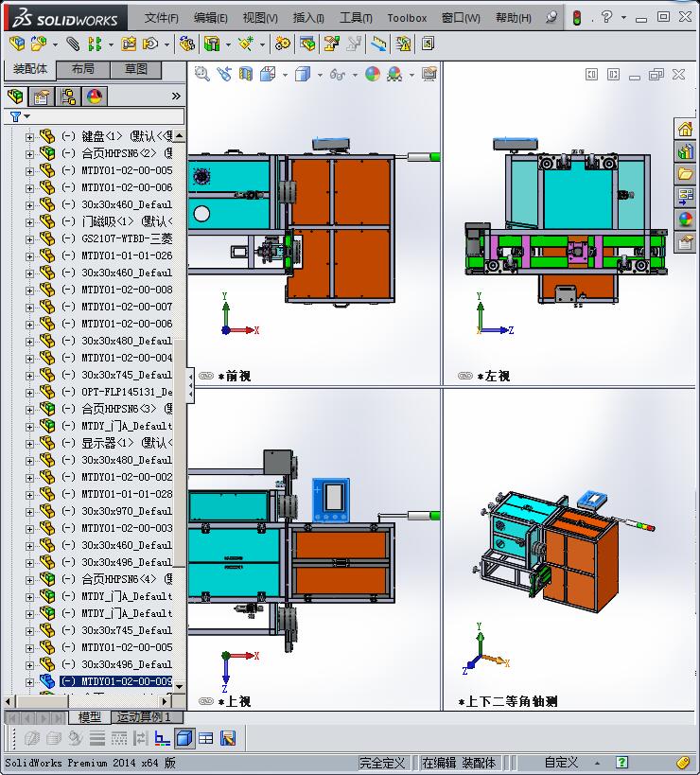Image resolution: width=700 pixels, height=775 pixels.
Task: Open the Toolbox menu
Action: point(407,18)
